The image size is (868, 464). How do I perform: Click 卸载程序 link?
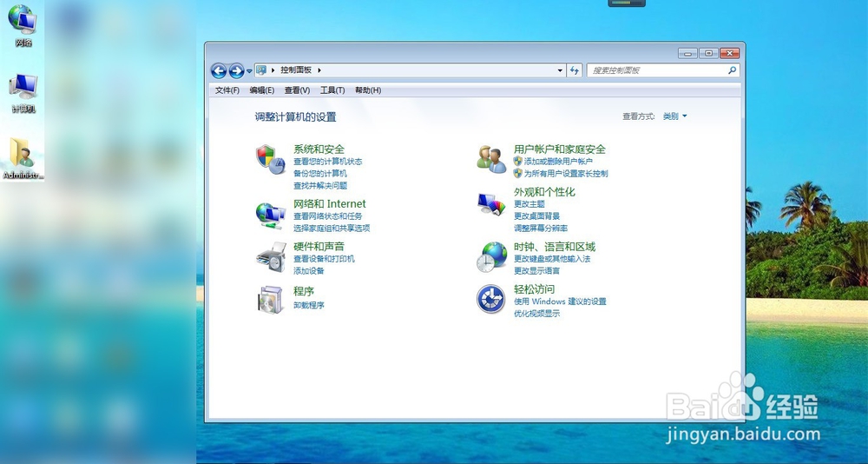click(309, 306)
